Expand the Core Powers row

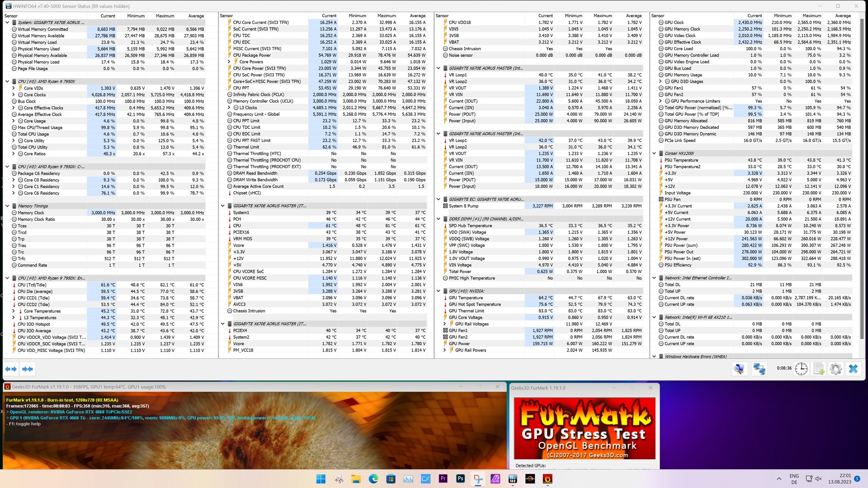click(x=229, y=62)
